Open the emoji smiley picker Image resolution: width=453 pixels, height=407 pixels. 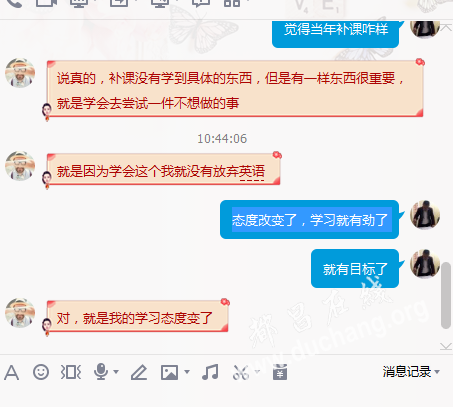point(41,372)
